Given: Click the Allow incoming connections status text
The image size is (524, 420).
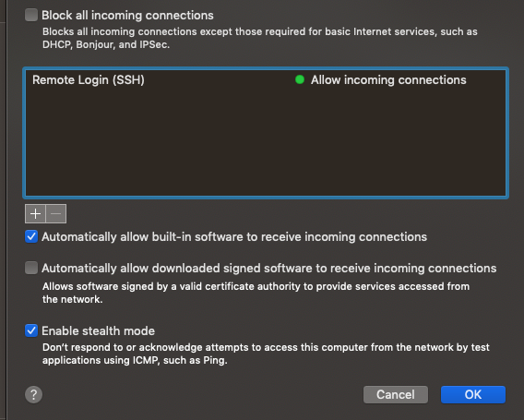Looking at the screenshot, I should pyautogui.click(x=388, y=80).
